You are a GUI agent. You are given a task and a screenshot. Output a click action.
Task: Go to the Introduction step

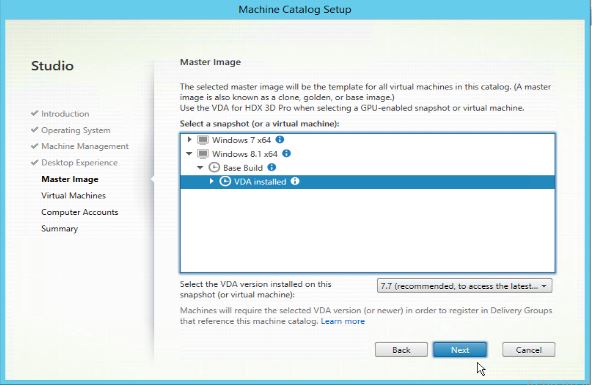[x=65, y=114]
